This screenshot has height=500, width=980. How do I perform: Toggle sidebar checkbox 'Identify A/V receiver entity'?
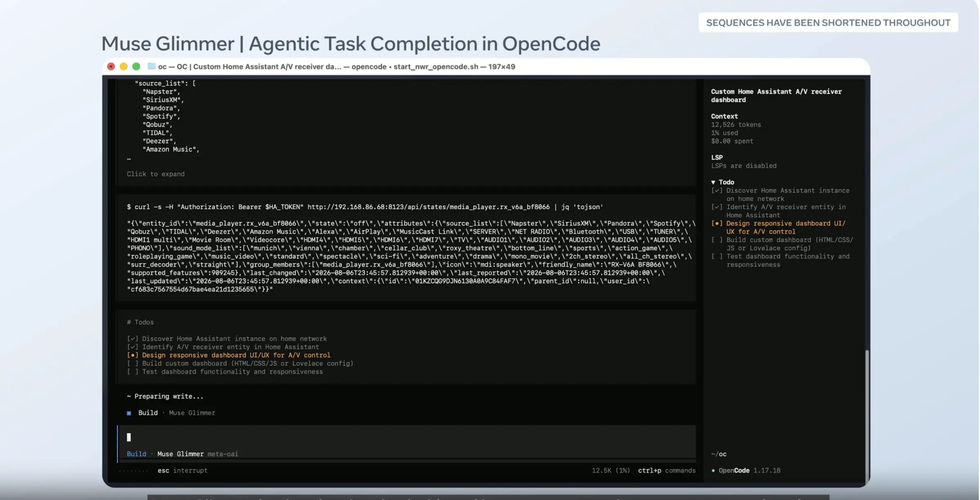716,207
